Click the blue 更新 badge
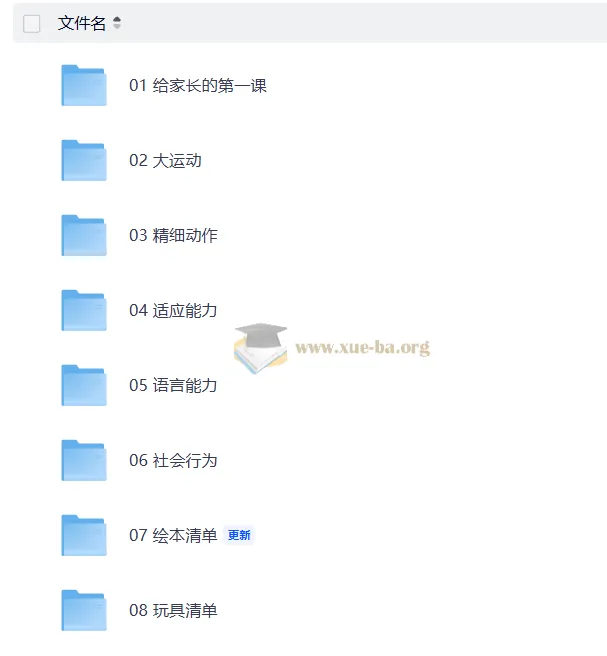607x656 pixels. click(x=239, y=535)
